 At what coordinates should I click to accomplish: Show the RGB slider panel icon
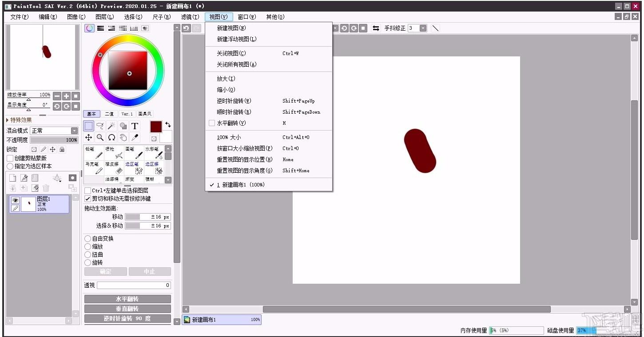click(101, 28)
